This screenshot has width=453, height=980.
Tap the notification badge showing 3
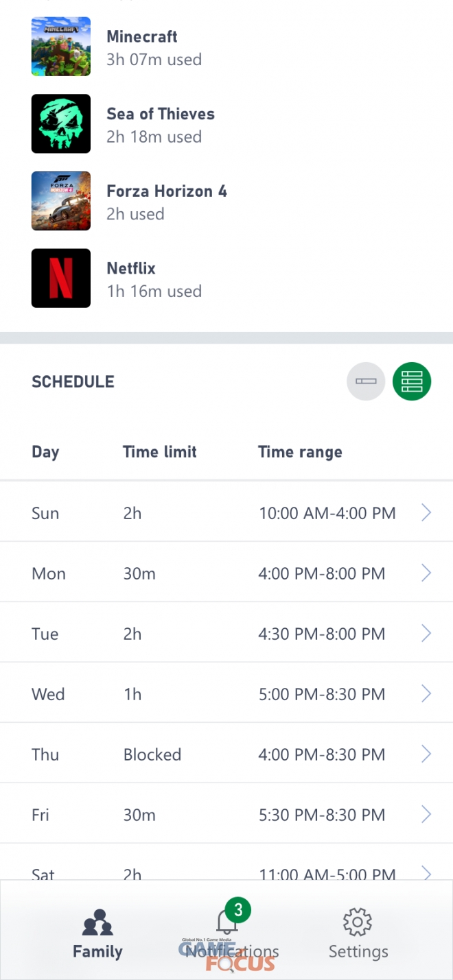(238, 910)
